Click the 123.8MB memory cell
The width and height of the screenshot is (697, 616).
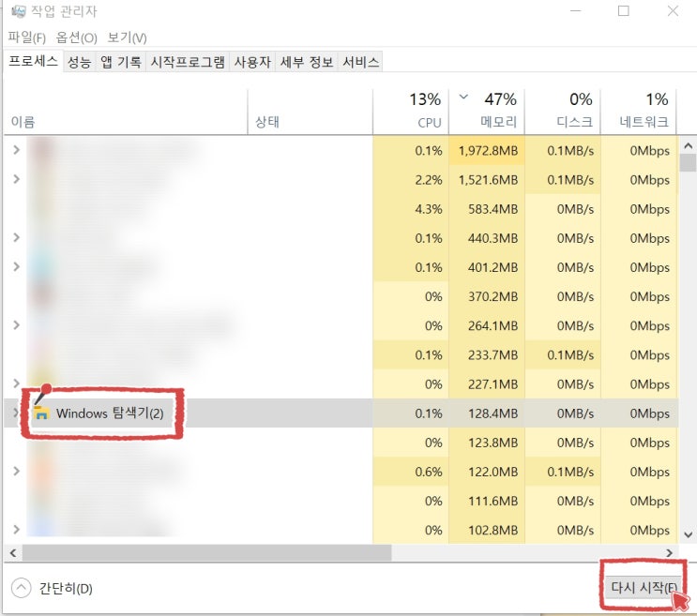(x=487, y=443)
